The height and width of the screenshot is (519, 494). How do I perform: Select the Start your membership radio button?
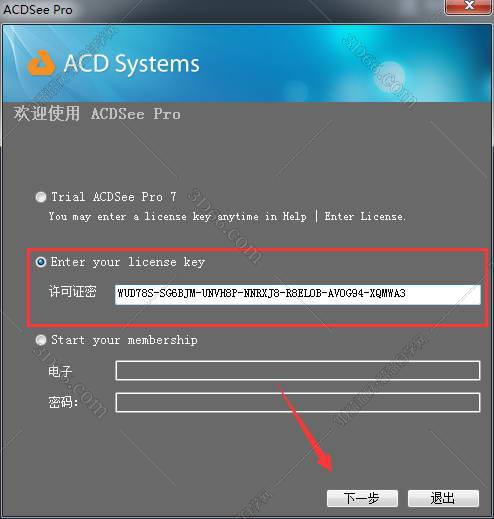(x=41, y=340)
